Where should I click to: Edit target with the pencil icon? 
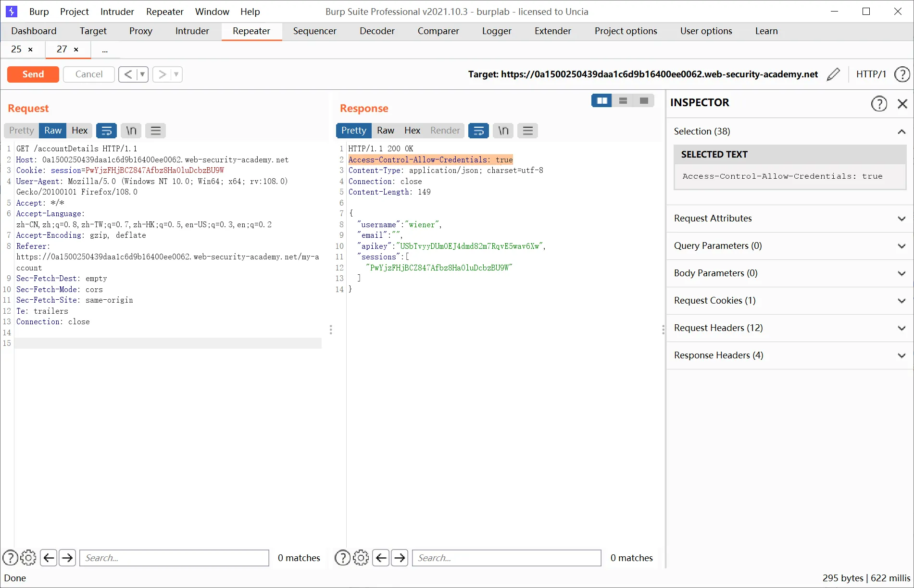point(833,74)
